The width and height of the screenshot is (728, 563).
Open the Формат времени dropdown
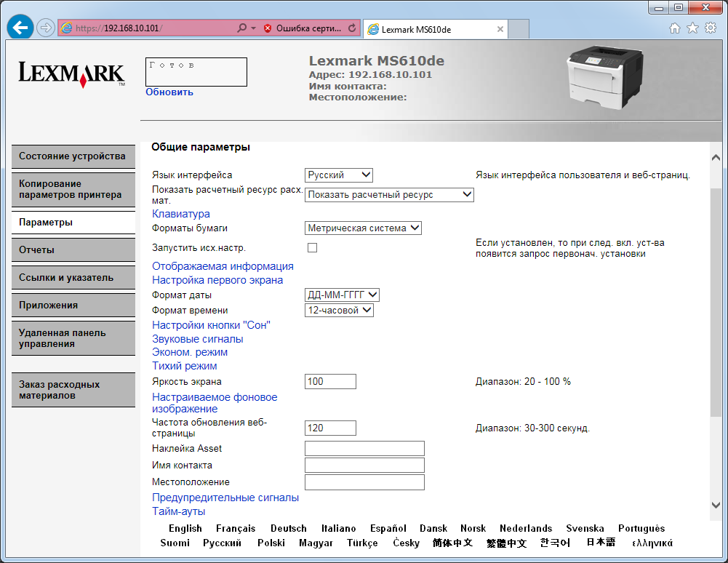pos(339,311)
